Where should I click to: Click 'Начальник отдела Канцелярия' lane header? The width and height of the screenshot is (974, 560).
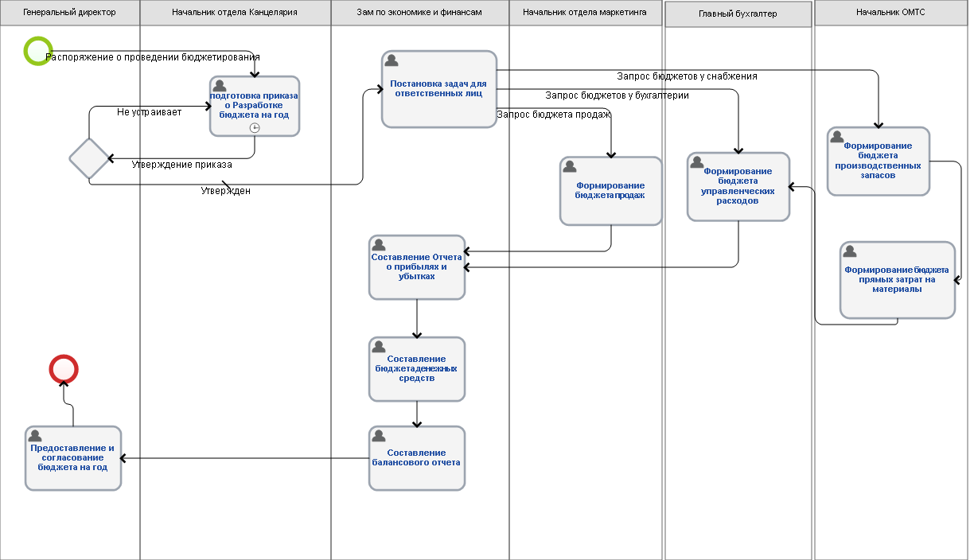[x=236, y=13]
